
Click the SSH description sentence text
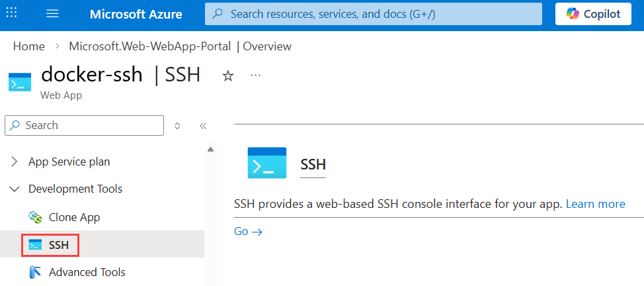pos(398,204)
